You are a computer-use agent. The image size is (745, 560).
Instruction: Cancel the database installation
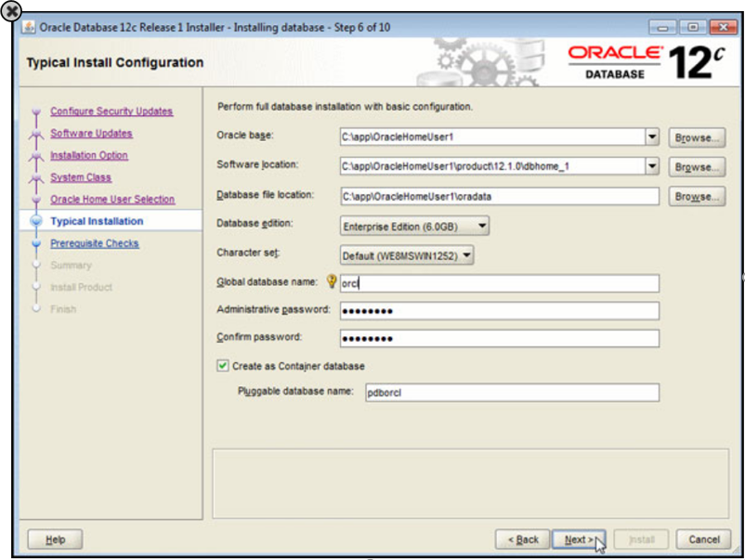tap(704, 540)
